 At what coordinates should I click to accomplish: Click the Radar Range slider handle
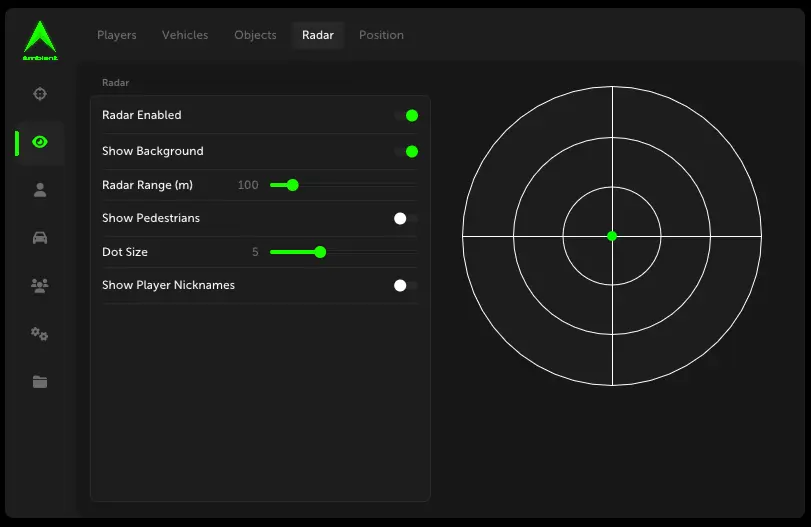[292, 185]
